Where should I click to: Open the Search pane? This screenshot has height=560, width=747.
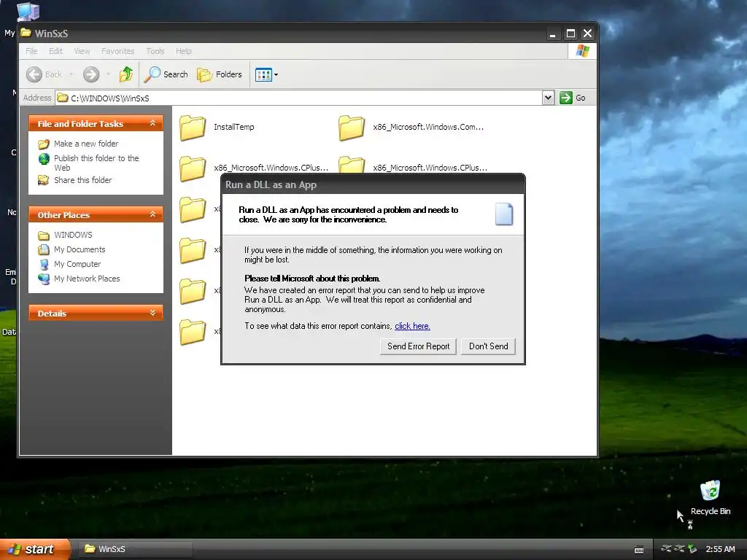[x=166, y=74]
